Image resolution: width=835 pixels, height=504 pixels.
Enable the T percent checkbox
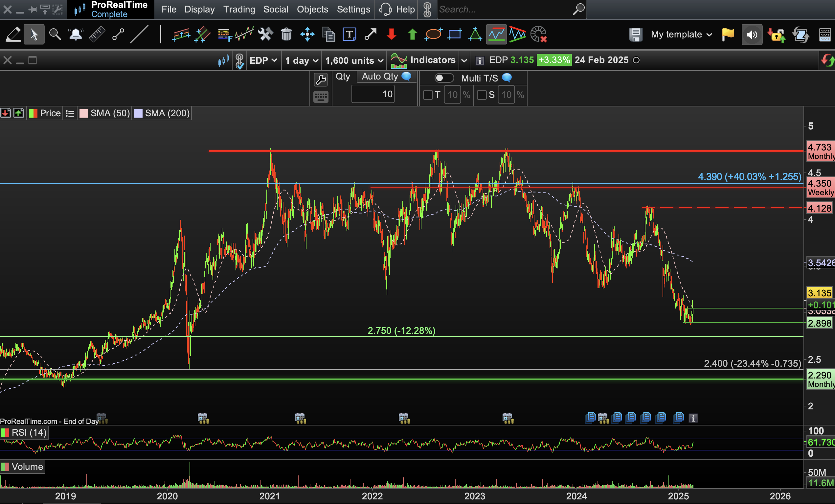[x=428, y=95]
